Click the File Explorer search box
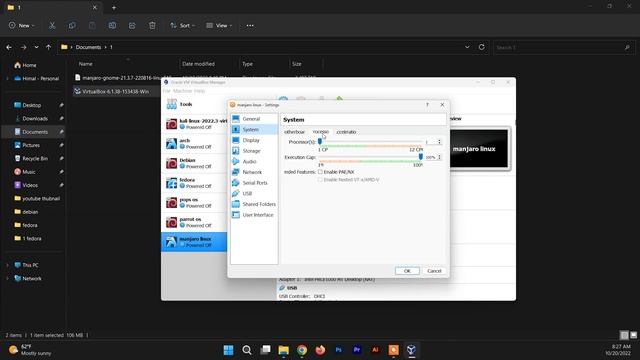 (x=564, y=47)
